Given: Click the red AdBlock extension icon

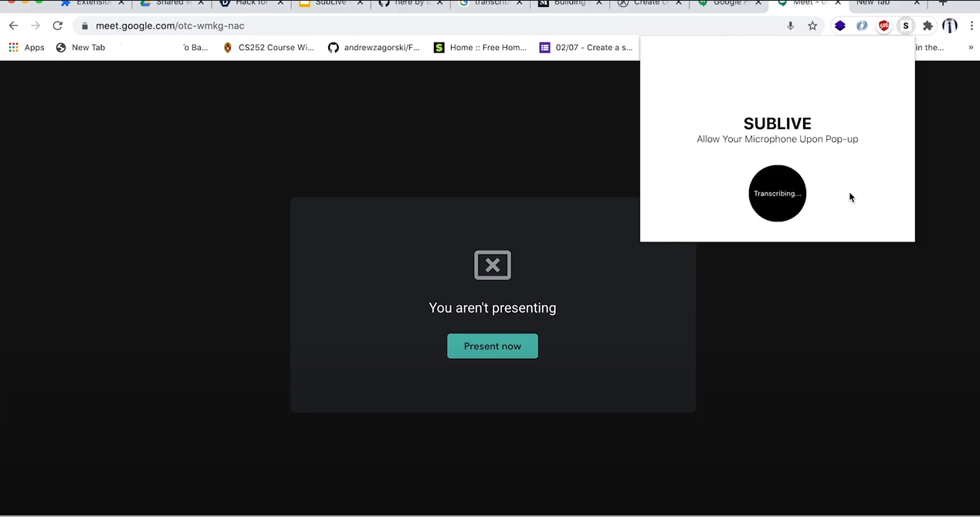Looking at the screenshot, I should (x=883, y=26).
